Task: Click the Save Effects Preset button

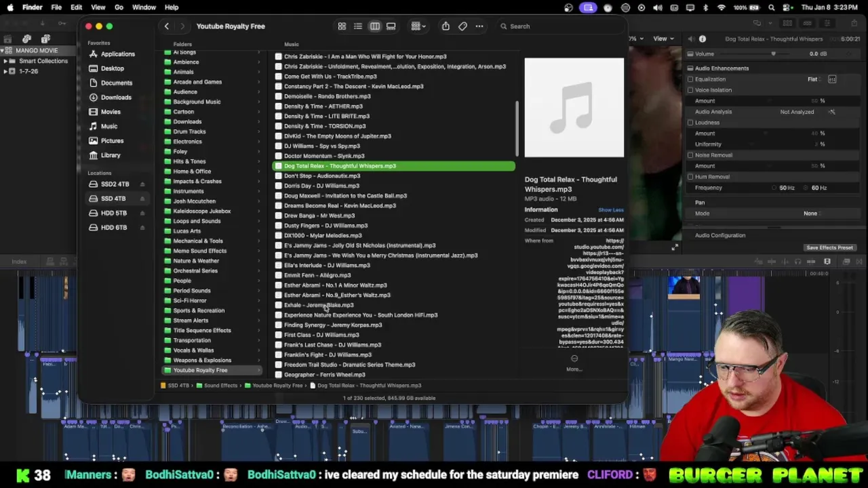Action: [x=829, y=247]
